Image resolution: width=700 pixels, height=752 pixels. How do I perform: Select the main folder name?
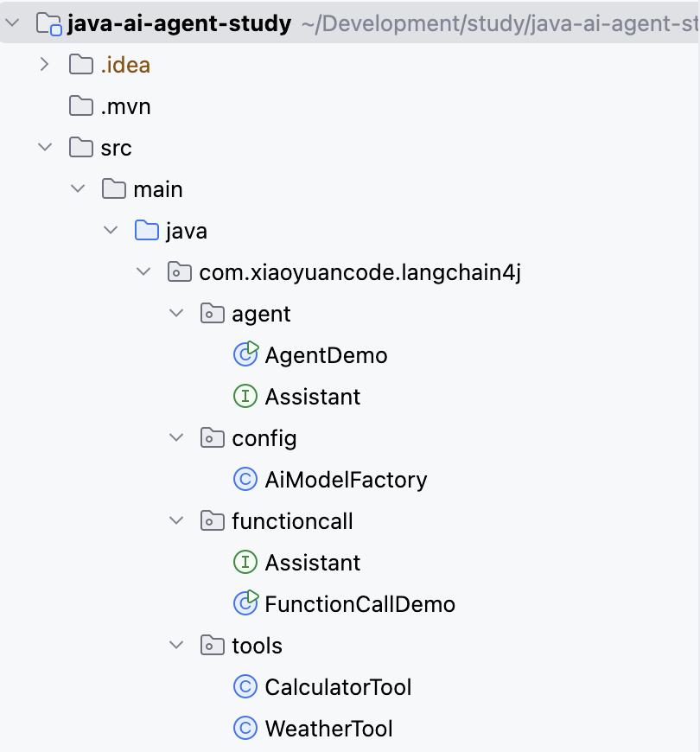[158, 189]
